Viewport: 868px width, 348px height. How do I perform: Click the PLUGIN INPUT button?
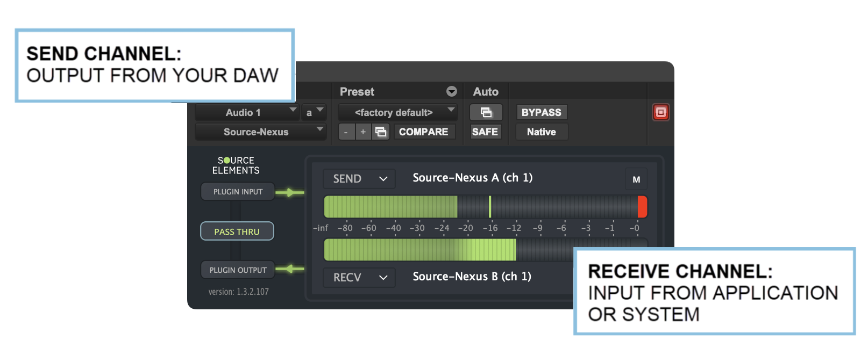click(x=238, y=192)
